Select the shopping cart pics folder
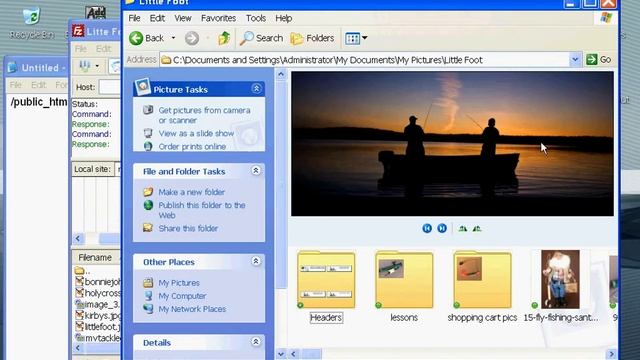Screen dimensions: 640x360 coord(482,287)
